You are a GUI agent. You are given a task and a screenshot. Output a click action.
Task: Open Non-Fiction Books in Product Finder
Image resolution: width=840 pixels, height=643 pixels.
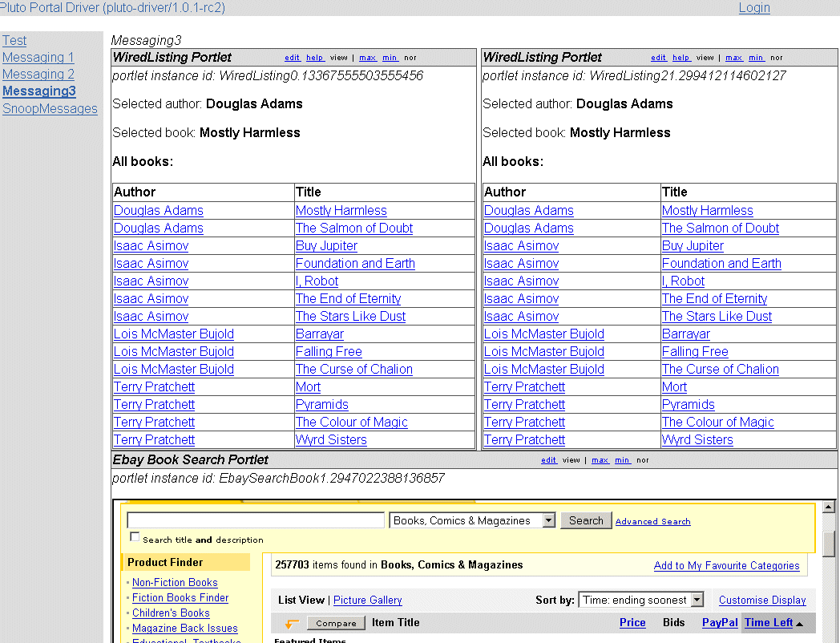click(x=175, y=582)
